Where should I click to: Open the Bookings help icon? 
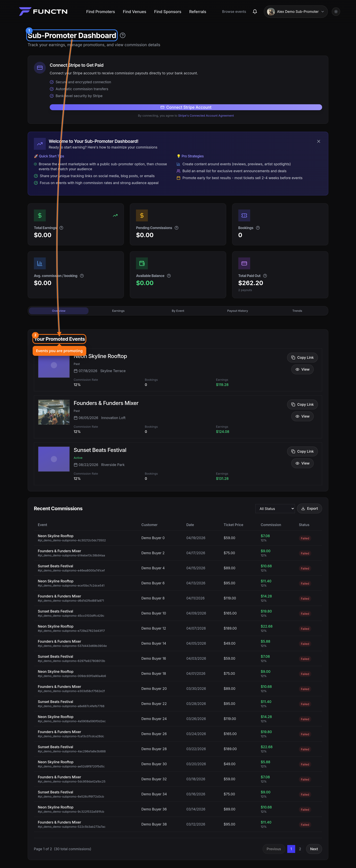point(258,228)
